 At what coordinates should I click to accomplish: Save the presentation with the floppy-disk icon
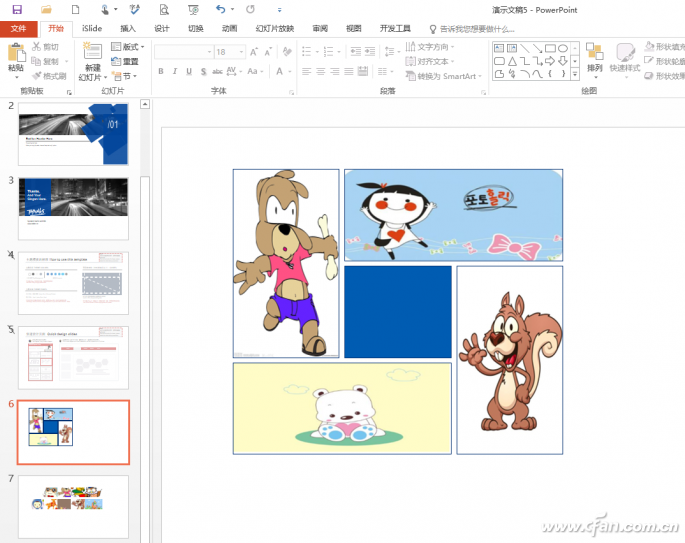pos(17,9)
